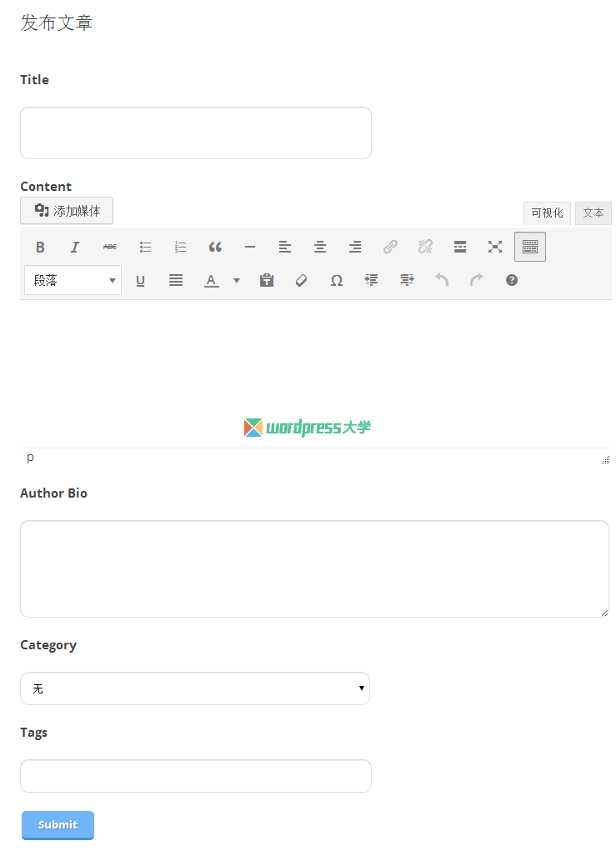
Task: Clear formatting with eraser icon
Action: pyautogui.click(x=301, y=281)
